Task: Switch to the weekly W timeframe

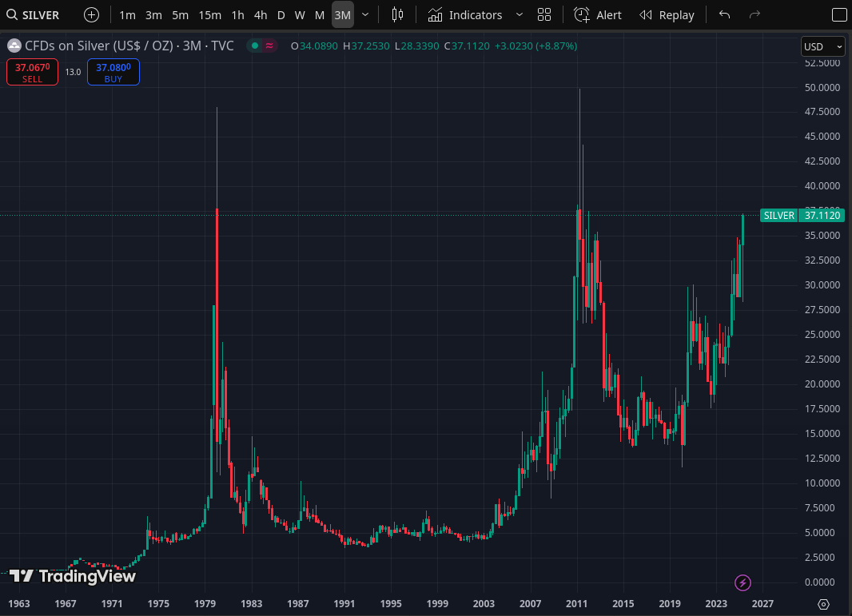Action: 300,14
